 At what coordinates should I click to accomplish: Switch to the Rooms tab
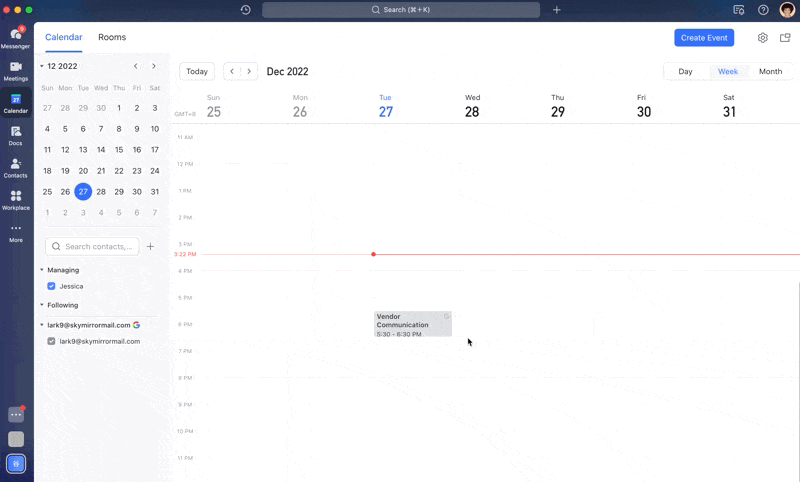(112, 37)
